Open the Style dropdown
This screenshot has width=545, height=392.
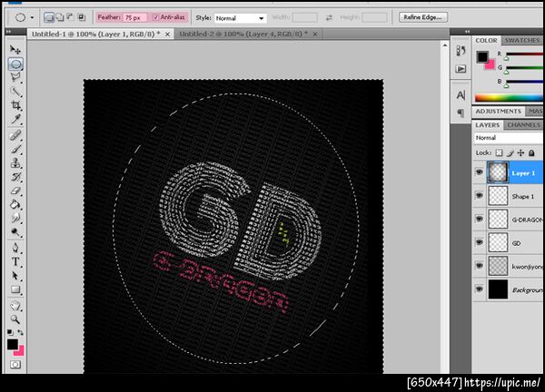coord(241,18)
